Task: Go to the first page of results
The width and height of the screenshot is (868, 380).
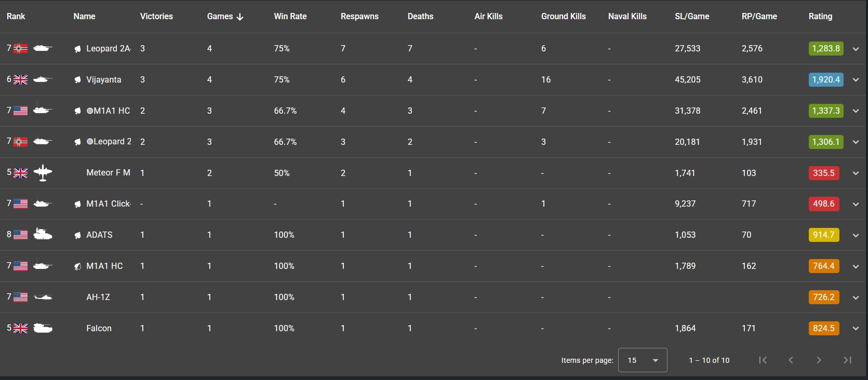Action: pyautogui.click(x=763, y=360)
